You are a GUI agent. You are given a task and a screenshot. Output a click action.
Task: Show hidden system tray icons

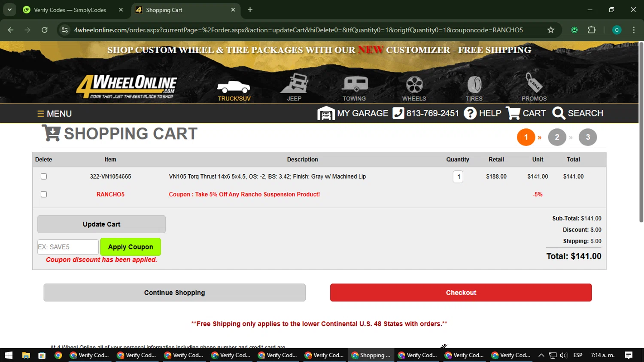tap(541, 355)
